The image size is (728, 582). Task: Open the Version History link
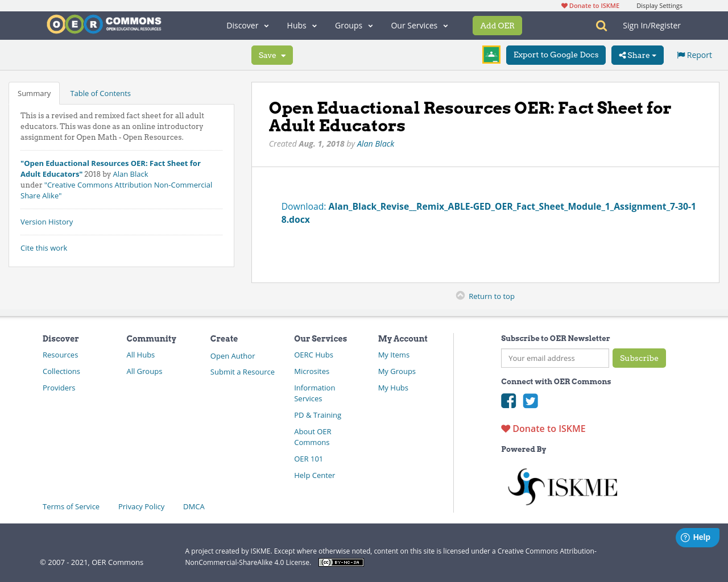(x=46, y=222)
